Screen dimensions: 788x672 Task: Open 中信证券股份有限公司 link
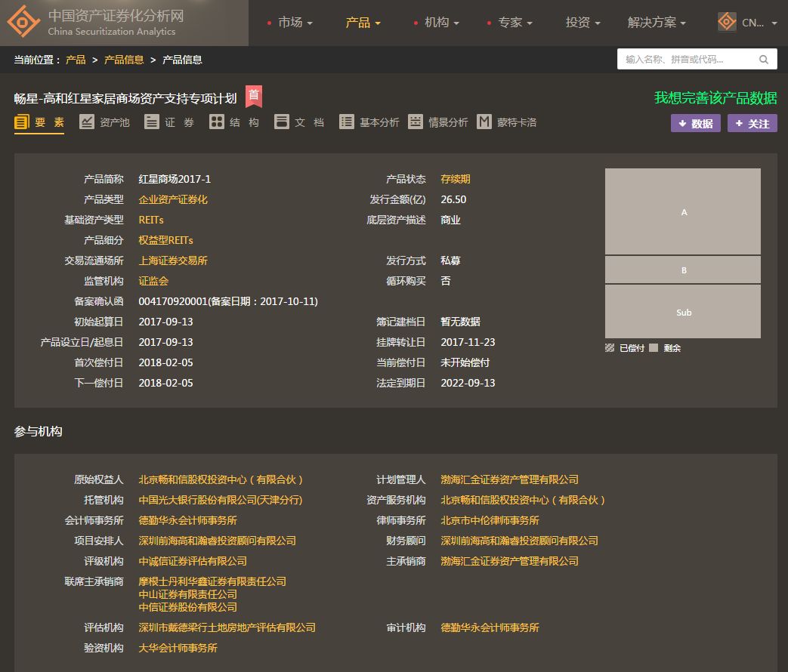click(188, 607)
